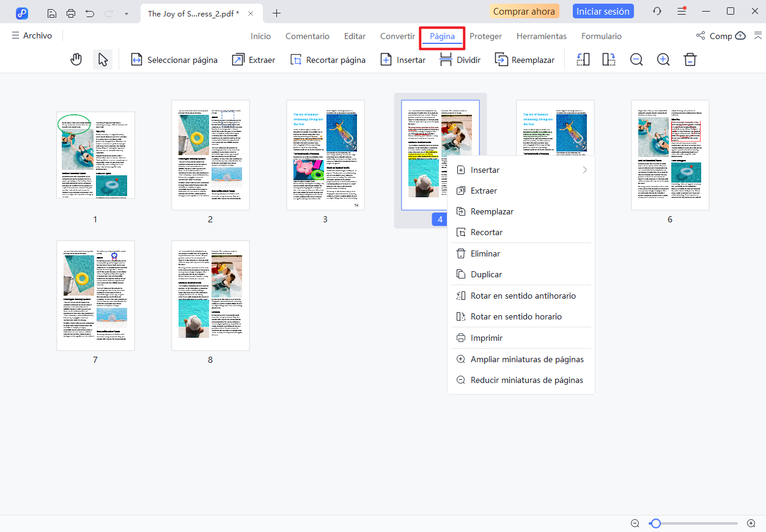Activate Seleccionar página mode
The width and height of the screenshot is (766, 532).
[174, 59]
